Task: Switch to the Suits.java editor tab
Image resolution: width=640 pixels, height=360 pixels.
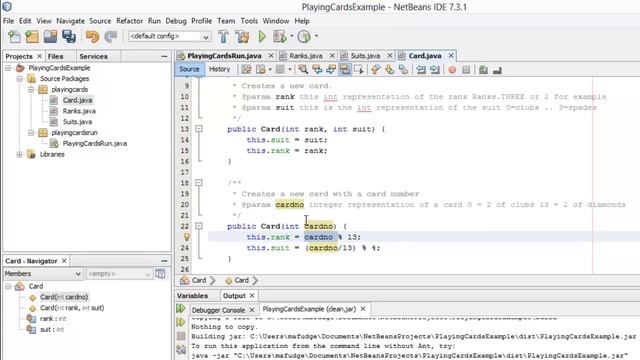Action: coord(365,56)
